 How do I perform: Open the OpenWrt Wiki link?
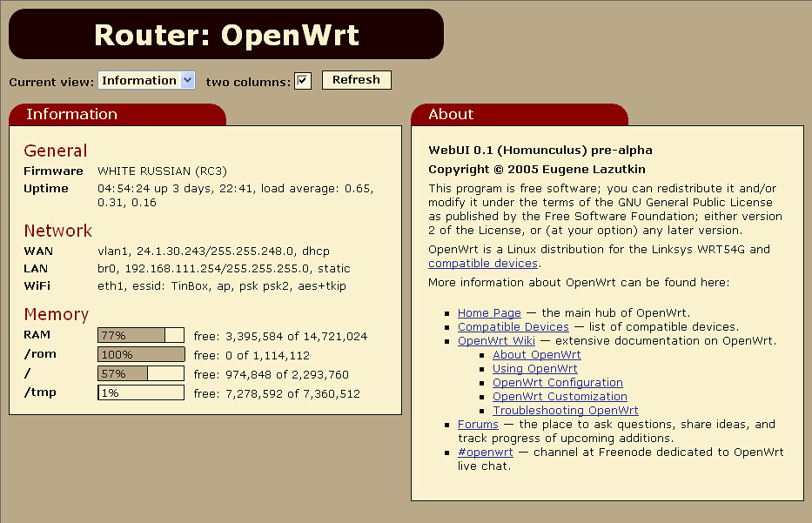496,341
